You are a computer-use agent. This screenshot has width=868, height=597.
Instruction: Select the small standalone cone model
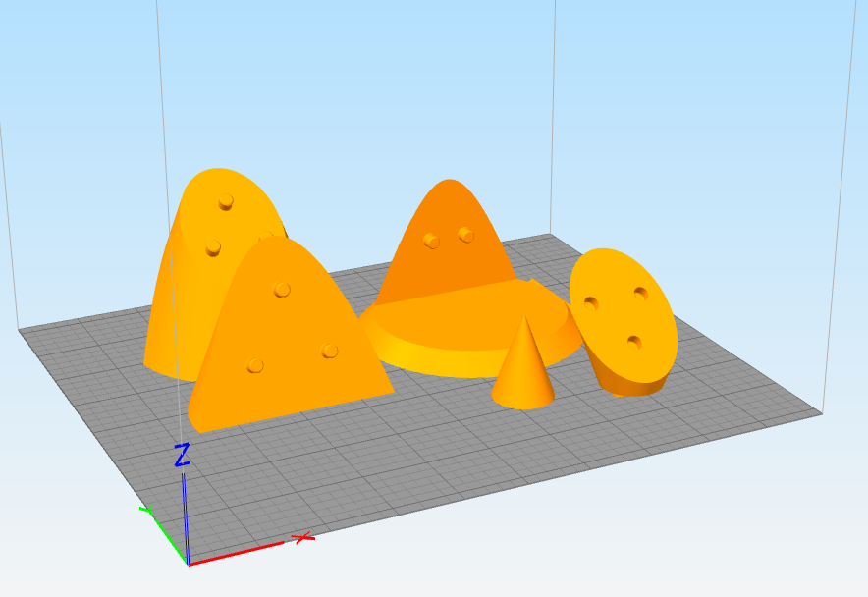coord(523,371)
